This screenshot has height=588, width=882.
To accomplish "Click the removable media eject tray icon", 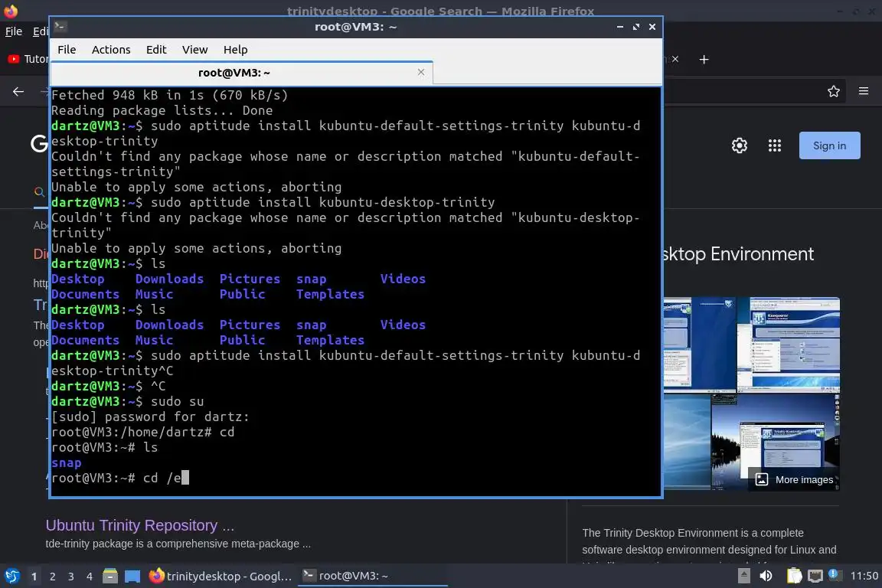I will click(744, 576).
